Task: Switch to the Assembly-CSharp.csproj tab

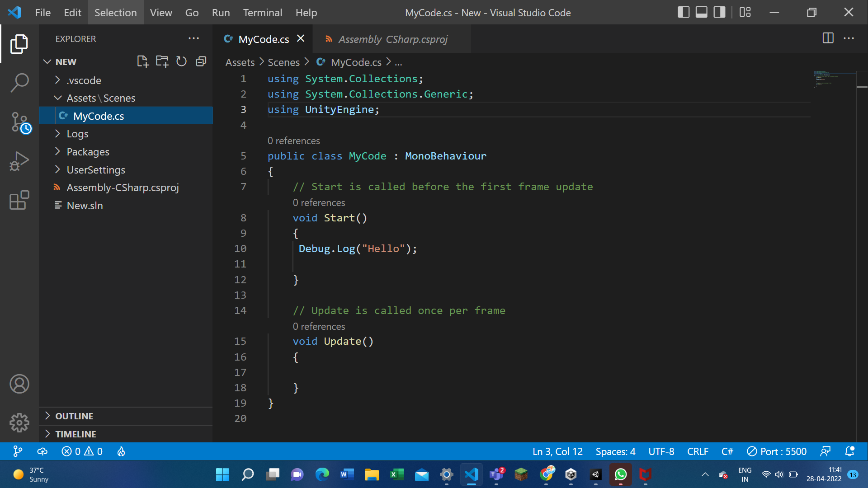Action: point(393,39)
